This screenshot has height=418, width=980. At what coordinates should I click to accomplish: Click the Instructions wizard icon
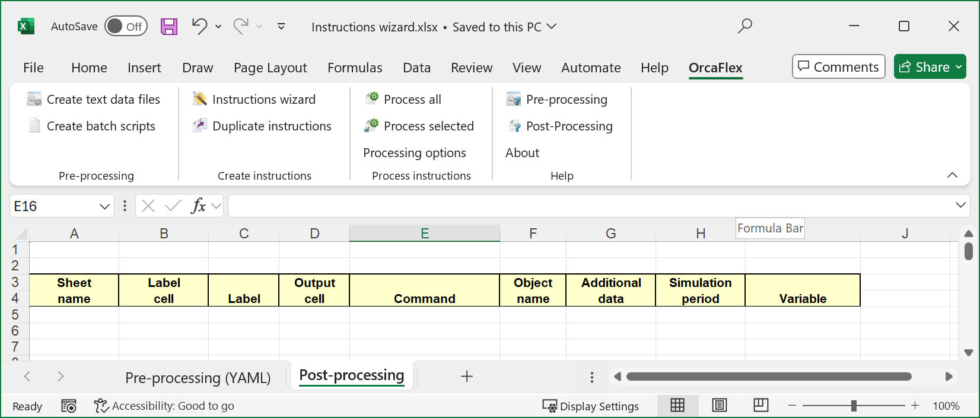(200, 99)
